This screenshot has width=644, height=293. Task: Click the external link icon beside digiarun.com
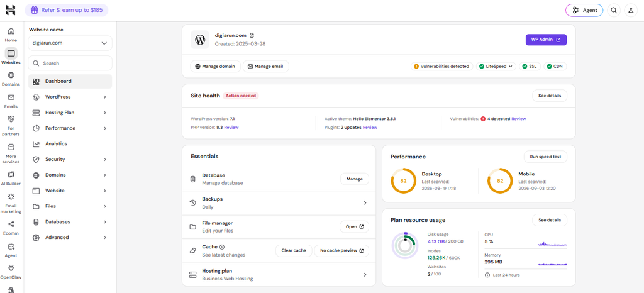252,36
